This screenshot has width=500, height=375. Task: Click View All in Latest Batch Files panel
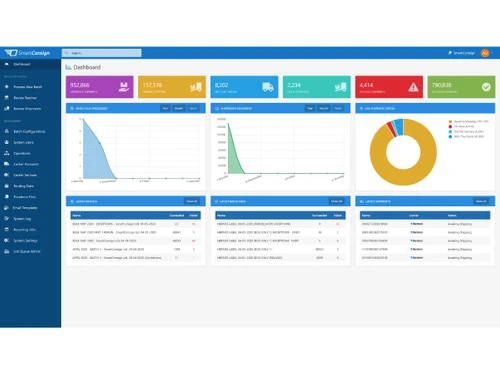click(x=336, y=201)
